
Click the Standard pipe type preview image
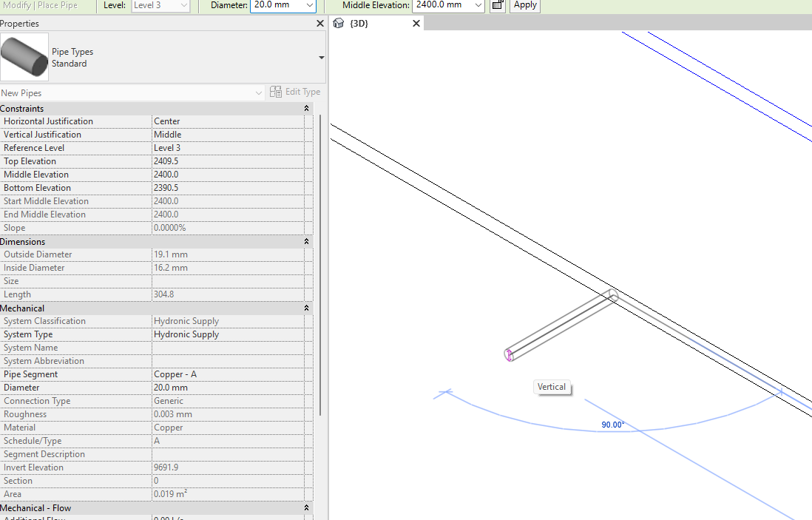tap(24, 57)
